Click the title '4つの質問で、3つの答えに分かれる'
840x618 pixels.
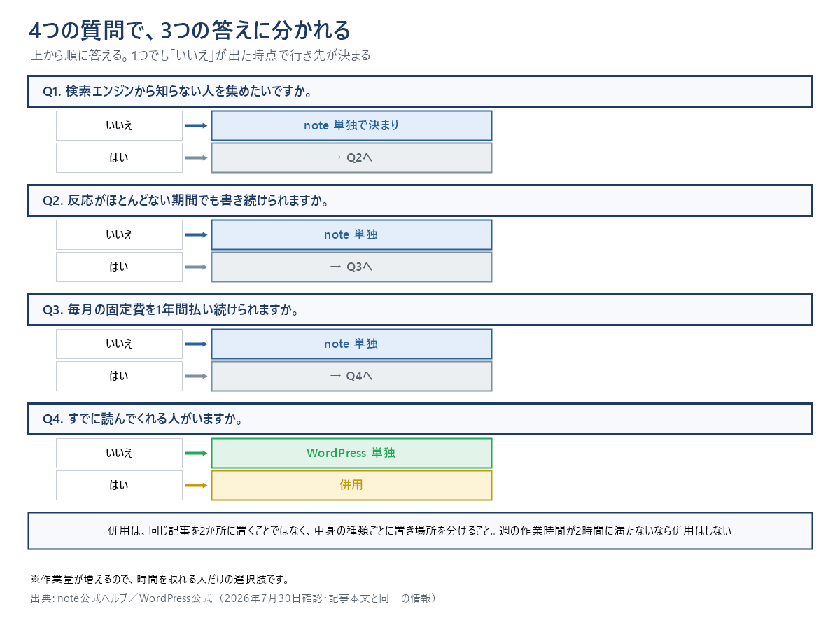coord(190,31)
